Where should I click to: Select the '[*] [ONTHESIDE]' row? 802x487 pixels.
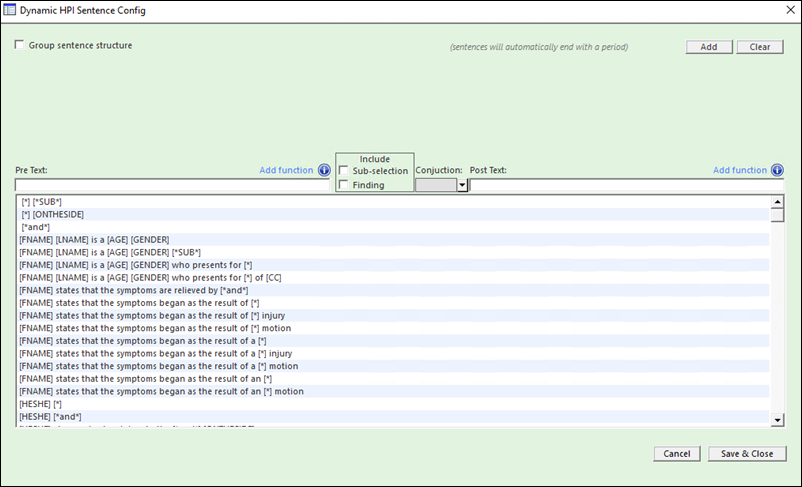pos(393,214)
